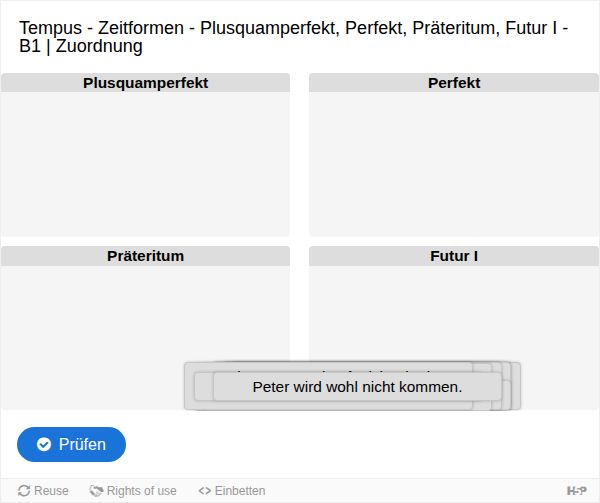
Task: Open the Einbetten embed link
Action: tap(240, 491)
